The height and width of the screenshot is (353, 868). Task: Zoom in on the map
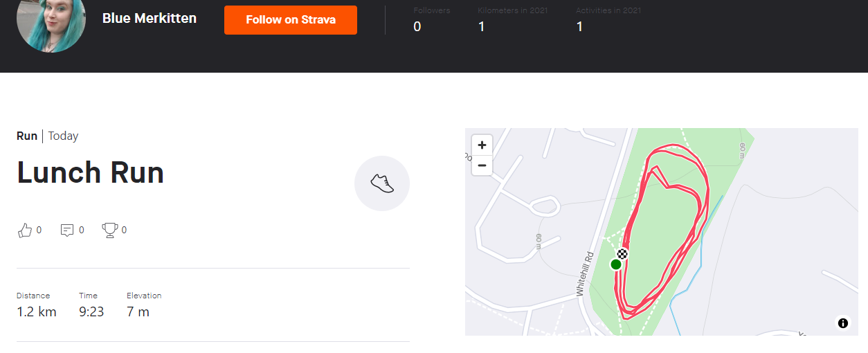(482, 145)
